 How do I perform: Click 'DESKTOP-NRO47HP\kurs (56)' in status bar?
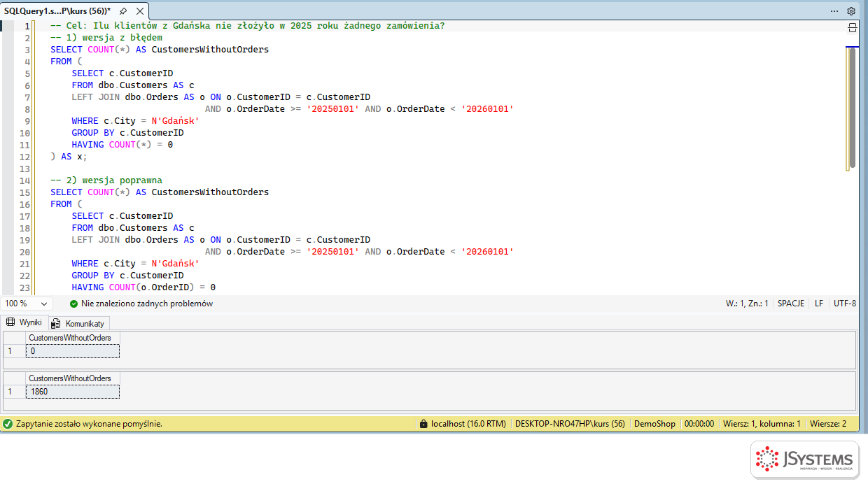coord(570,424)
